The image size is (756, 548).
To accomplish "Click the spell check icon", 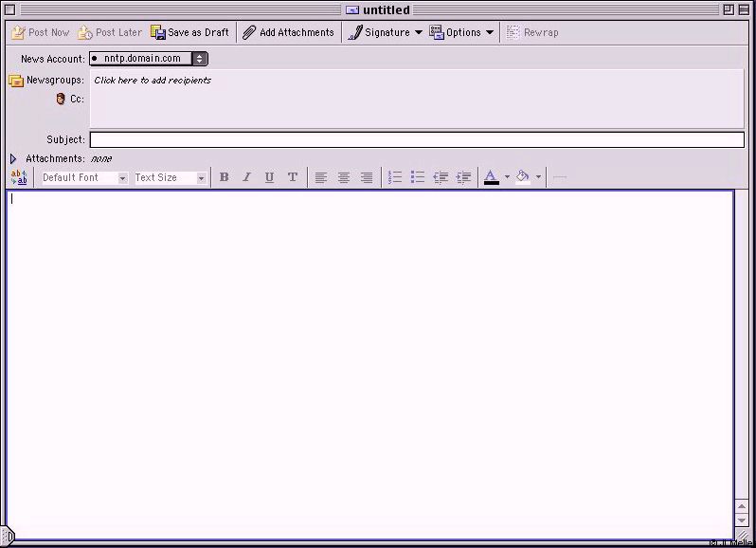I will [x=19, y=177].
